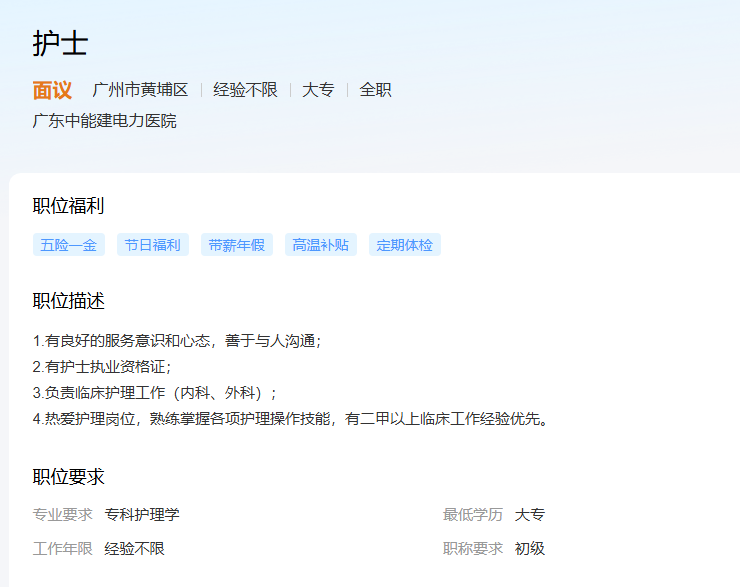The width and height of the screenshot is (740, 587).
Task: Click the 节日福利 benefit tag
Action: click(x=153, y=245)
